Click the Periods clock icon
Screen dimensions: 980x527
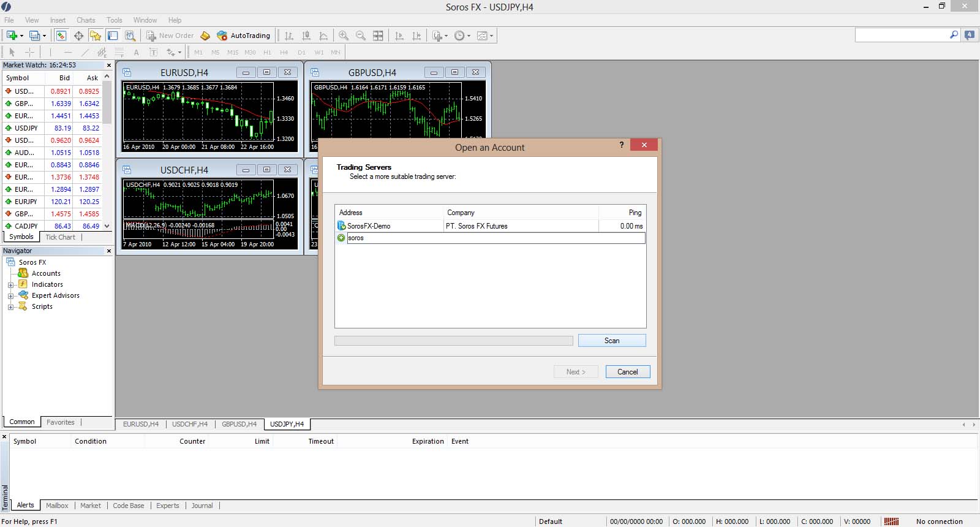click(x=460, y=36)
